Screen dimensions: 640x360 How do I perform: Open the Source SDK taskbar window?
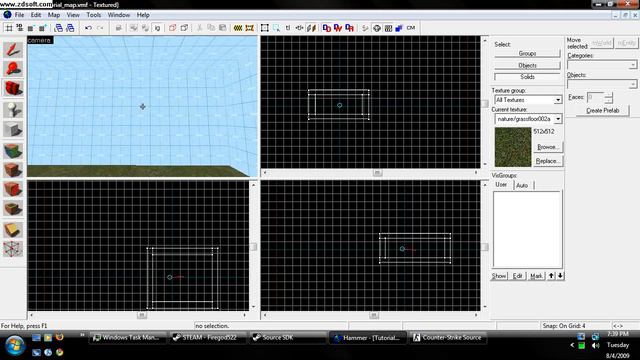(287, 338)
